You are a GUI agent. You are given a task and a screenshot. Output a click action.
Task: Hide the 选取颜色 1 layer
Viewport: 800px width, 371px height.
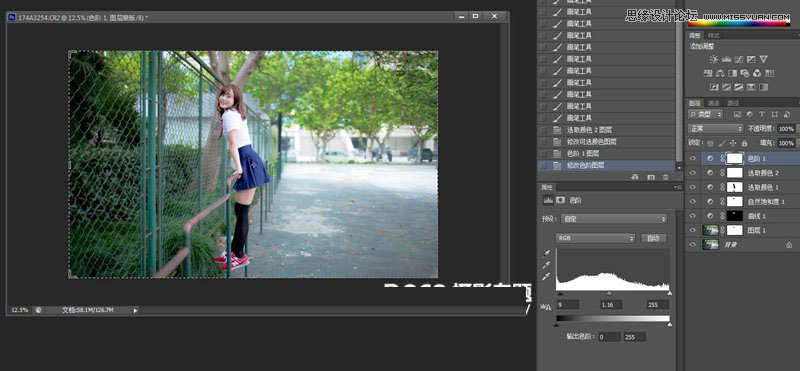692,187
